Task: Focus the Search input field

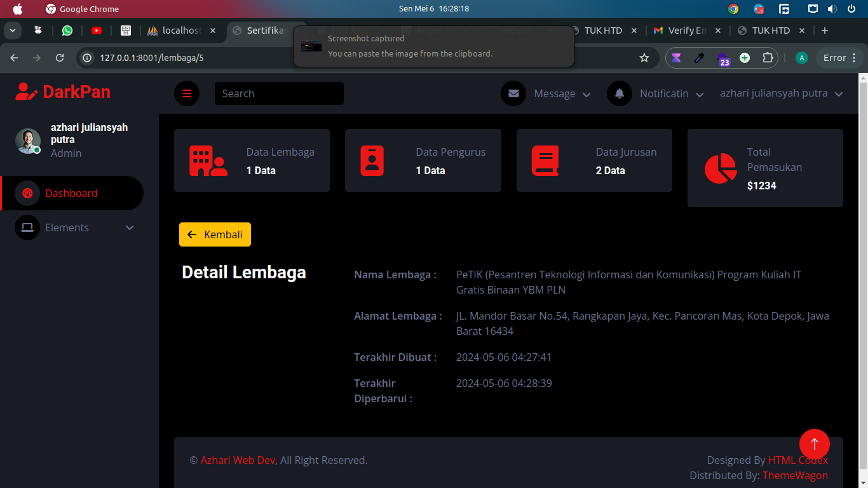Action: coord(279,93)
